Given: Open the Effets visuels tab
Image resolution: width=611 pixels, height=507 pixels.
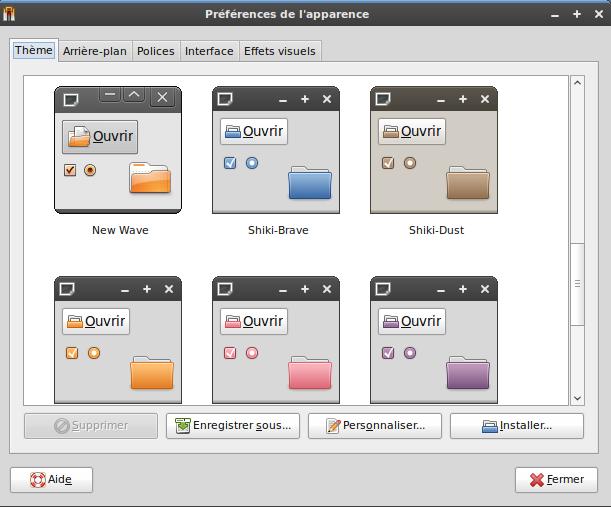Looking at the screenshot, I should point(280,51).
